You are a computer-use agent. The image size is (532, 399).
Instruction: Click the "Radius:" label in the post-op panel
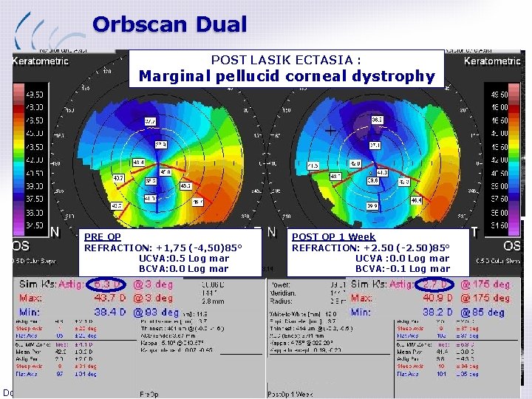click(x=281, y=301)
